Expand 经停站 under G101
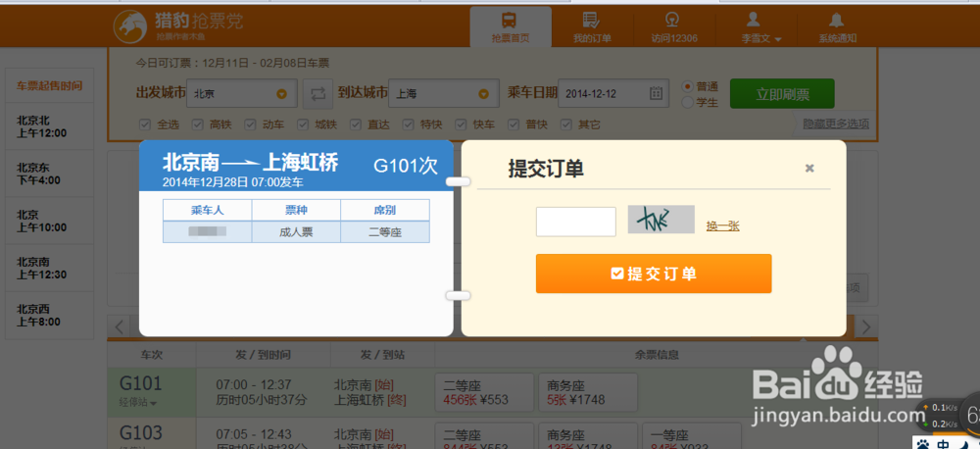Viewport: 980px width, 449px height. coord(137,403)
